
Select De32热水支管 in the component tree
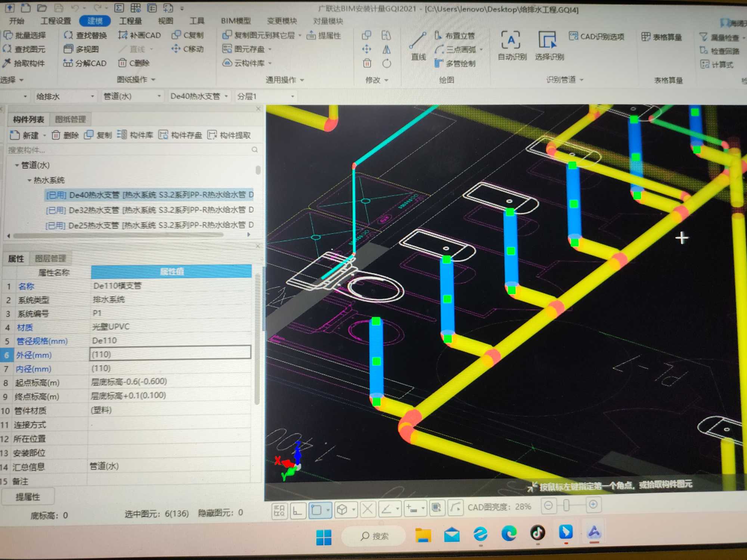(x=149, y=210)
